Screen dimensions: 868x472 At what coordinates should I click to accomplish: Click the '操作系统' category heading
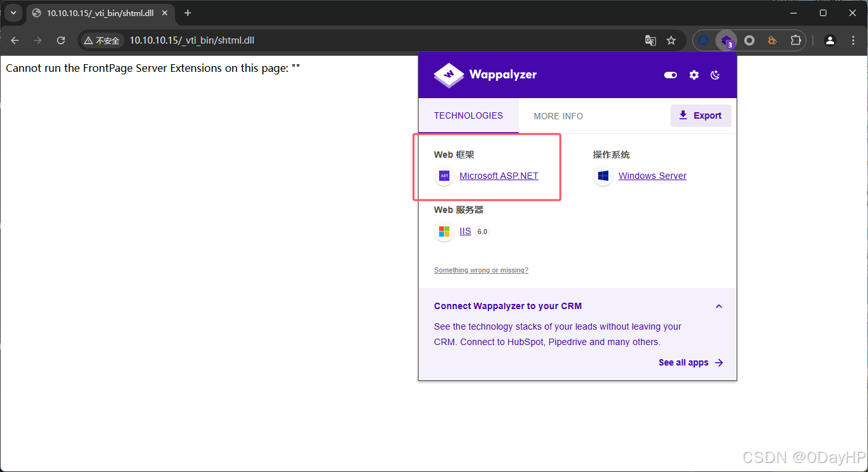[x=611, y=155]
